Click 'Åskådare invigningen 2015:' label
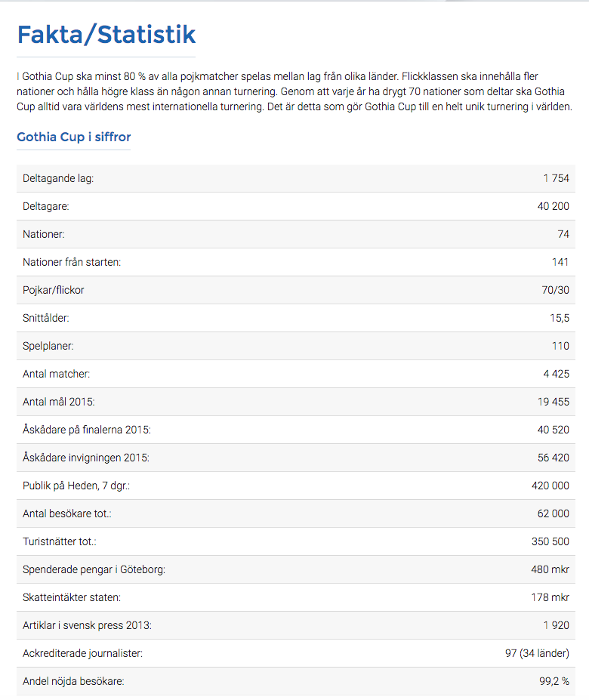 tap(86, 458)
